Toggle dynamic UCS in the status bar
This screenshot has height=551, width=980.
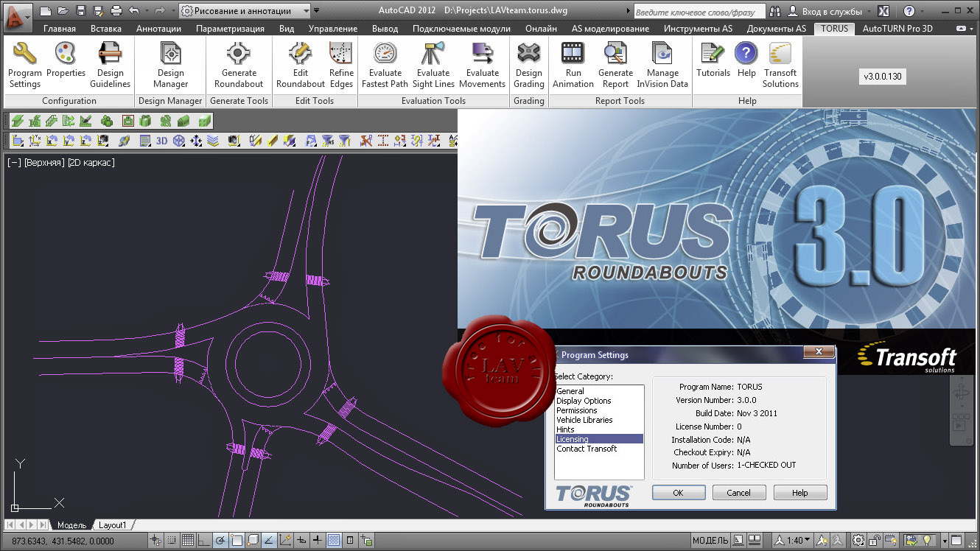pyautogui.click(x=285, y=541)
